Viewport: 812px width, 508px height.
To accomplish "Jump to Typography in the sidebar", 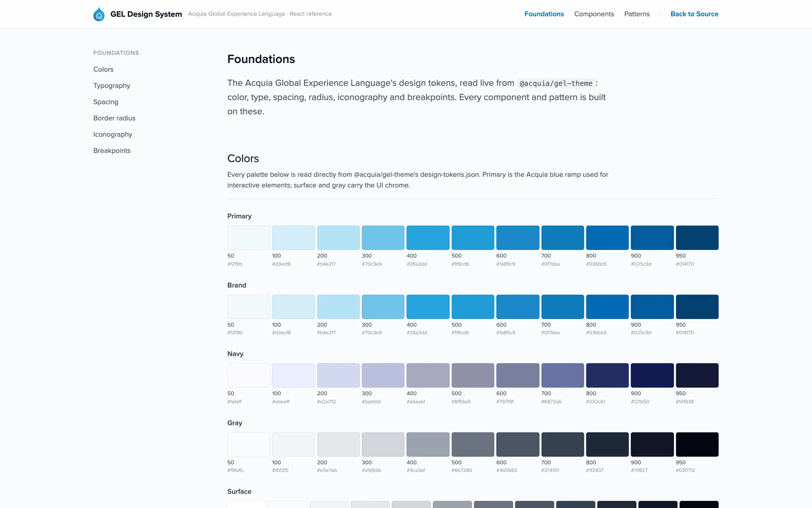I will [112, 85].
